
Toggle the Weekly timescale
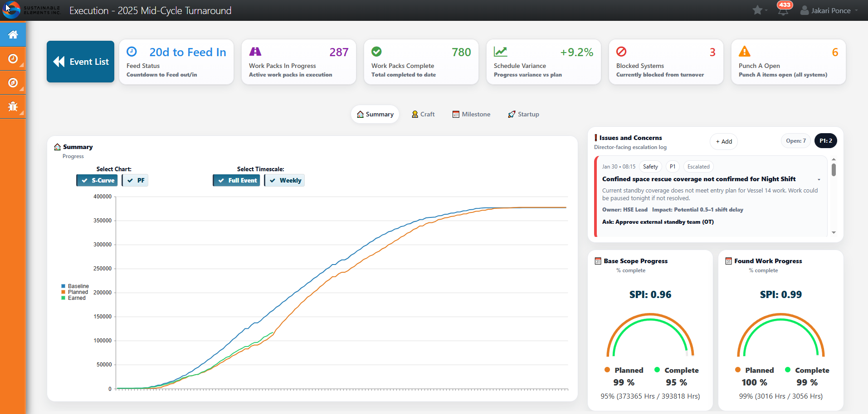coord(285,180)
